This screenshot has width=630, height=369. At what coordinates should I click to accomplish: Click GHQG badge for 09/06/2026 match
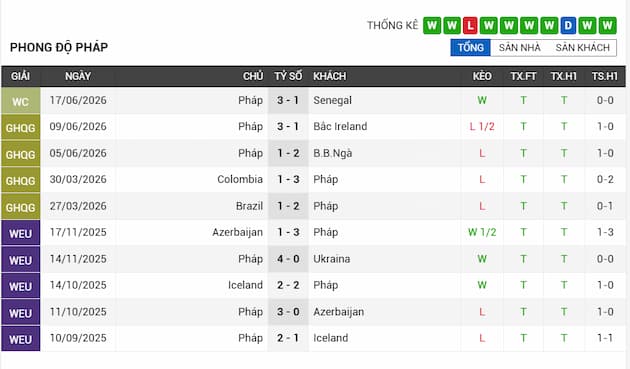[x=20, y=127]
